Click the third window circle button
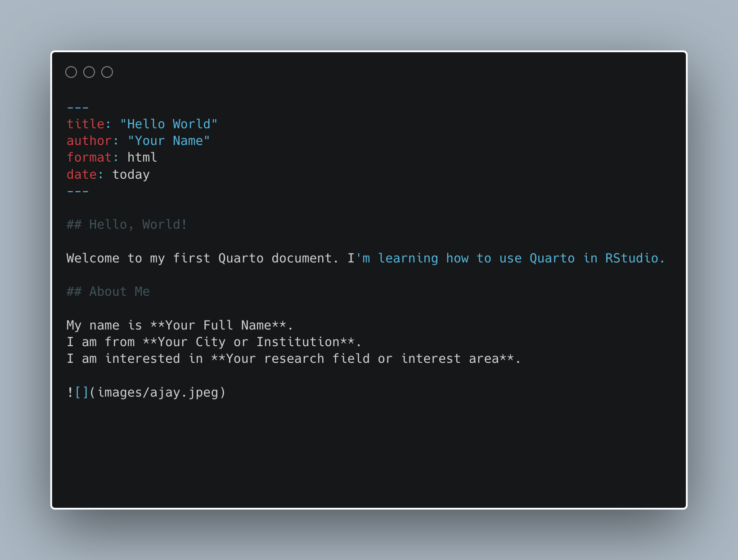The height and width of the screenshot is (560, 738). click(x=107, y=72)
